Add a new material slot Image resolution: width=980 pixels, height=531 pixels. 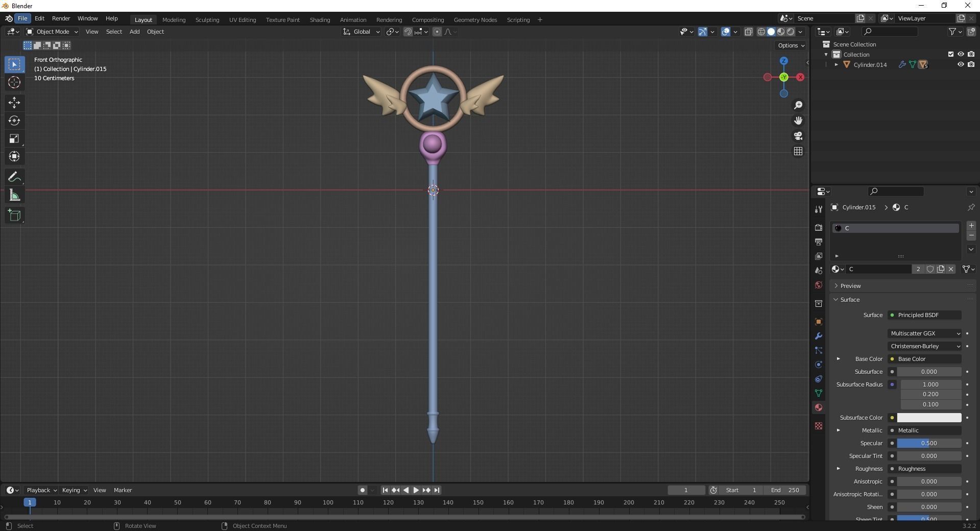click(x=971, y=226)
